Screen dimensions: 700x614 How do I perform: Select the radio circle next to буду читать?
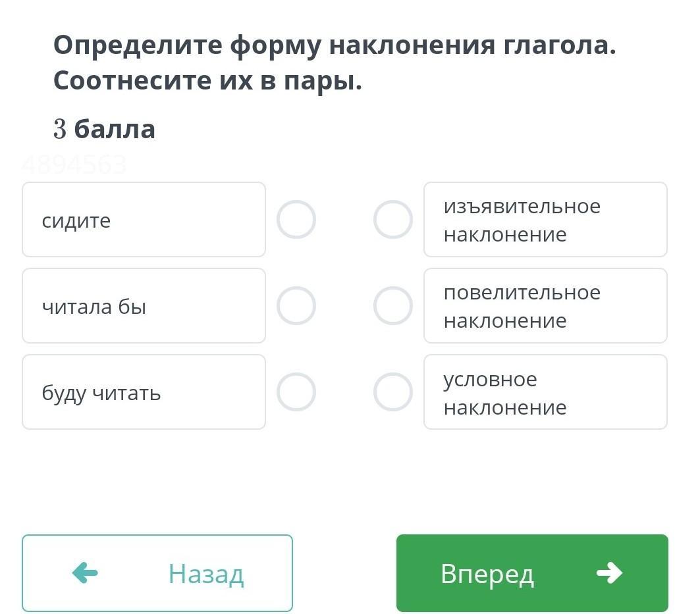click(x=296, y=392)
